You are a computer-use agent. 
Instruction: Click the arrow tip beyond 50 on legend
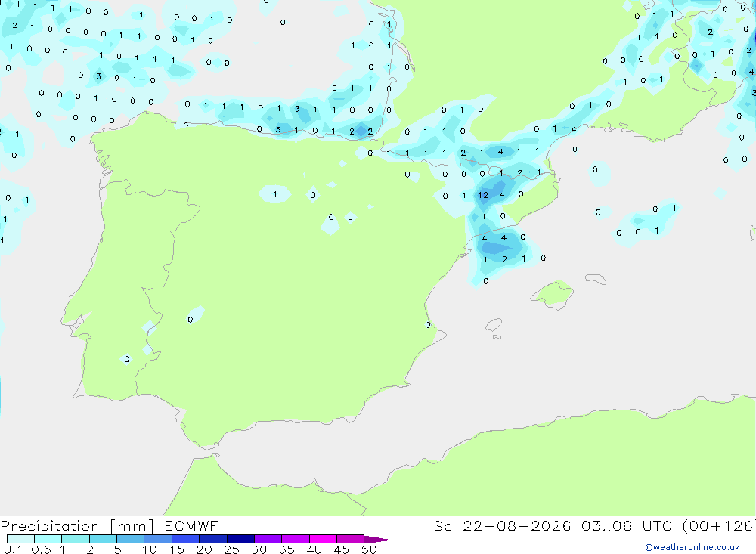coord(379,539)
